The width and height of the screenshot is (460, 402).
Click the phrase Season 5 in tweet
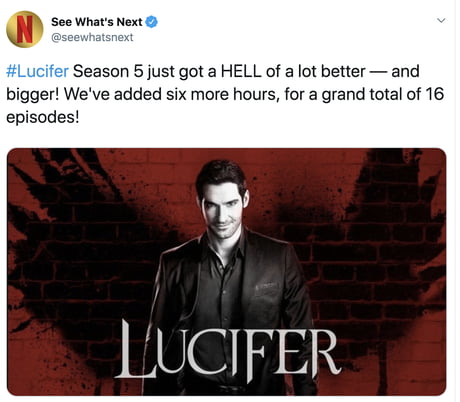[x=108, y=71]
